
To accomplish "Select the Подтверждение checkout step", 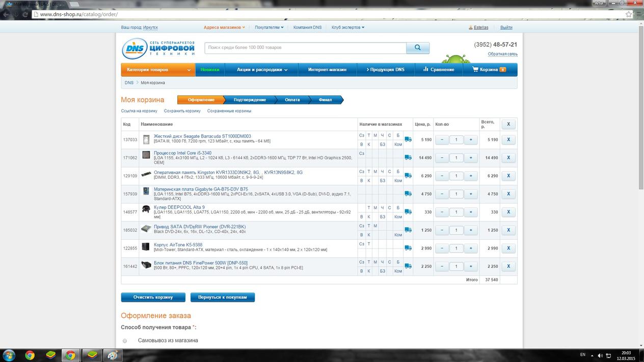I will click(250, 100).
